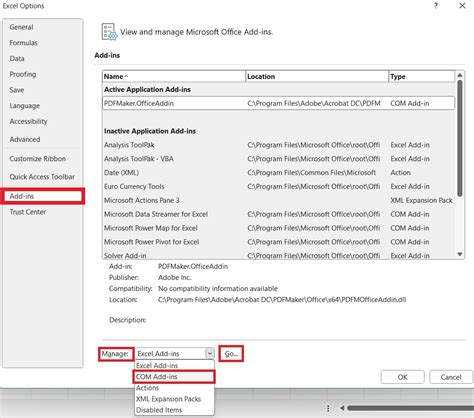Select the Date (XML) add-in

tap(279, 173)
